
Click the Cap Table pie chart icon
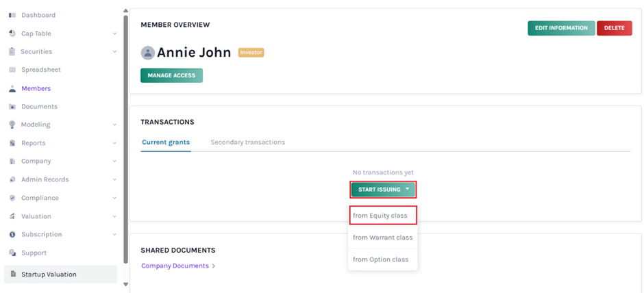click(12, 34)
